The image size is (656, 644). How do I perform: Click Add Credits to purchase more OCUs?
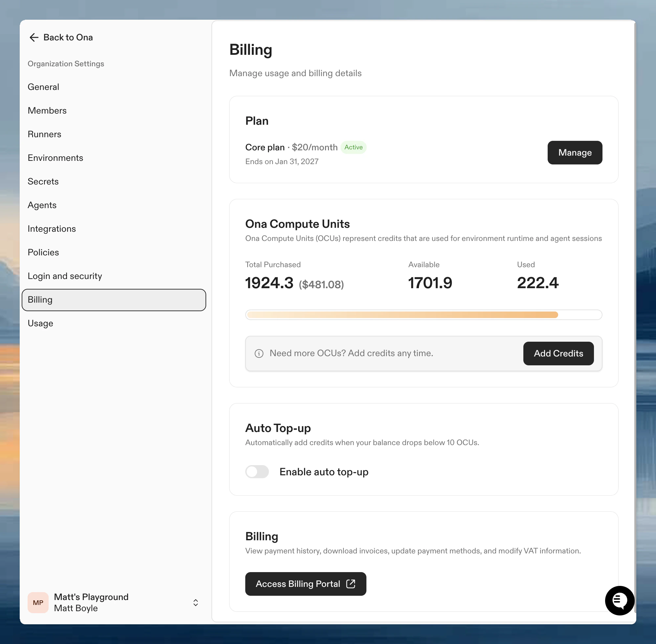[558, 353]
